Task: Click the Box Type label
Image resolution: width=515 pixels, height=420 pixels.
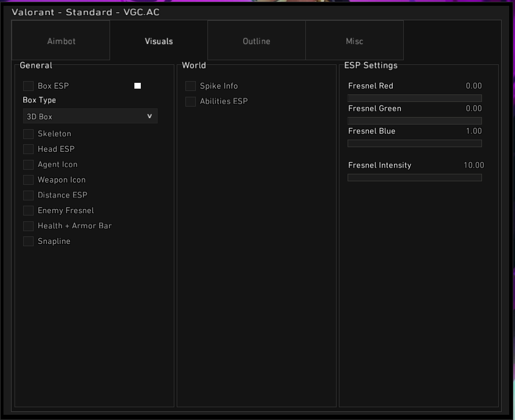Action: [39, 100]
